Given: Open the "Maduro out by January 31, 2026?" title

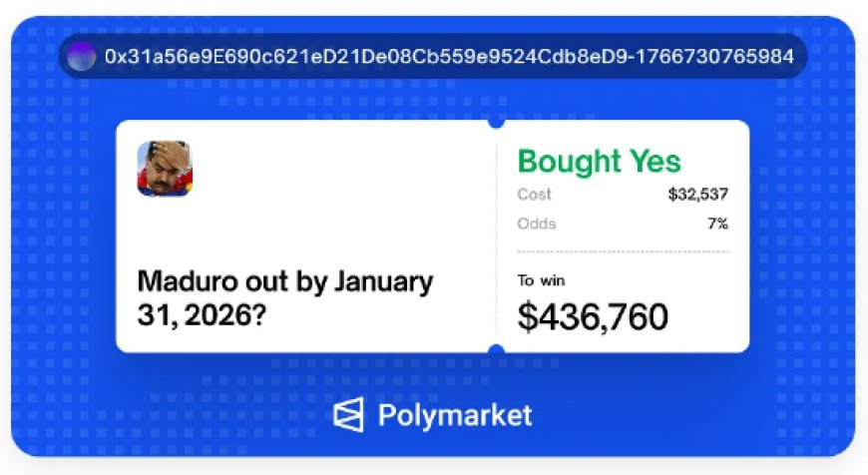Looking at the screenshot, I should [285, 298].
